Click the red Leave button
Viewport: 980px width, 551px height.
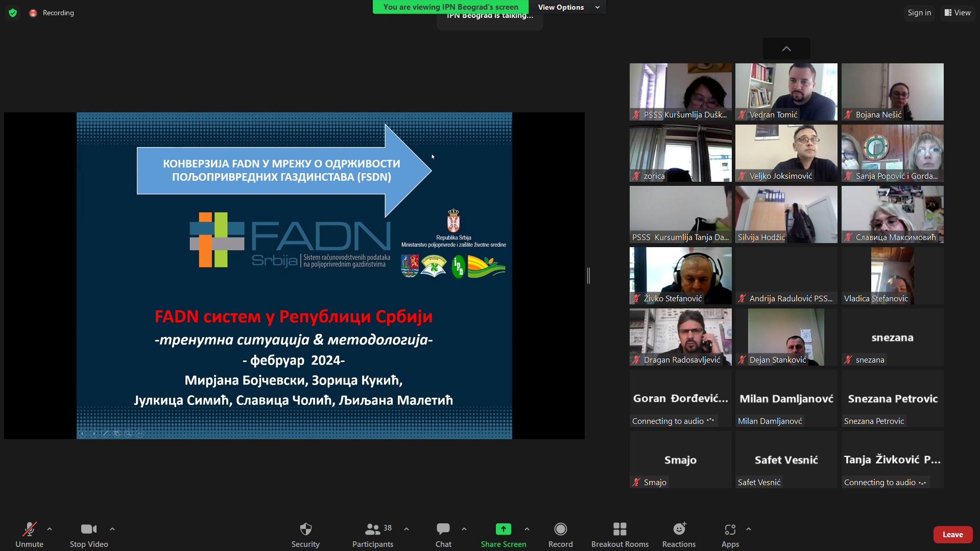953,535
